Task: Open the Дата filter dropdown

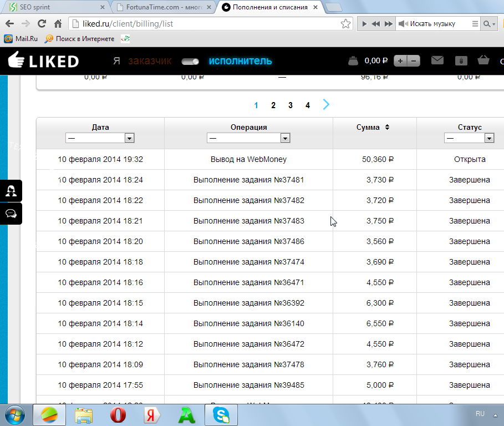Action: [100, 138]
